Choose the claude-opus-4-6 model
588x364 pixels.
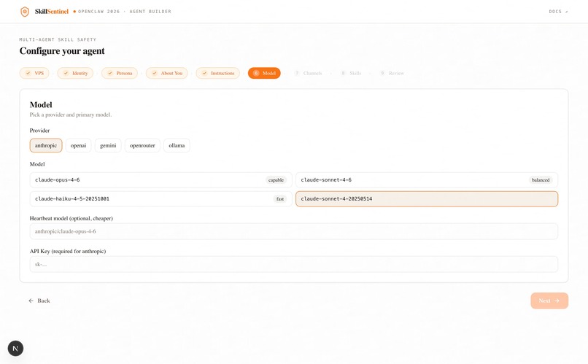[x=161, y=180]
